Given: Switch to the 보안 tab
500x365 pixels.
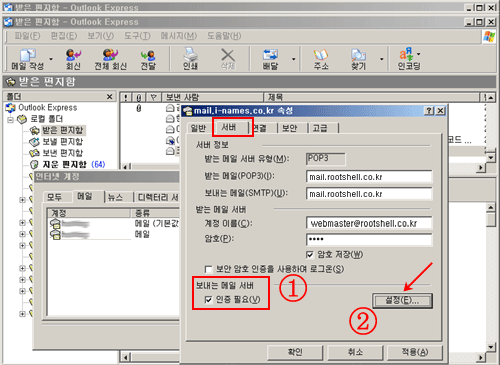Looking at the screenshot, I should click(289, 128).
